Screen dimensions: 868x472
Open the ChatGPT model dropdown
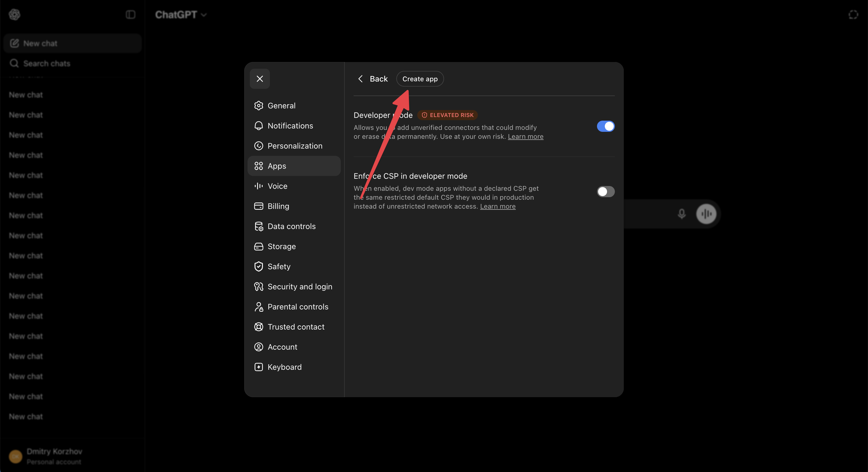[x=181, y=15]
